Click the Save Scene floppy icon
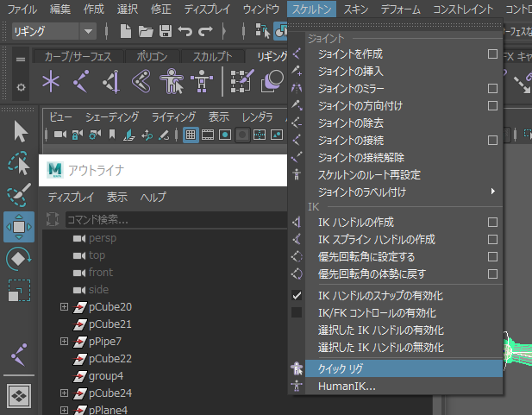 [166, 31]
